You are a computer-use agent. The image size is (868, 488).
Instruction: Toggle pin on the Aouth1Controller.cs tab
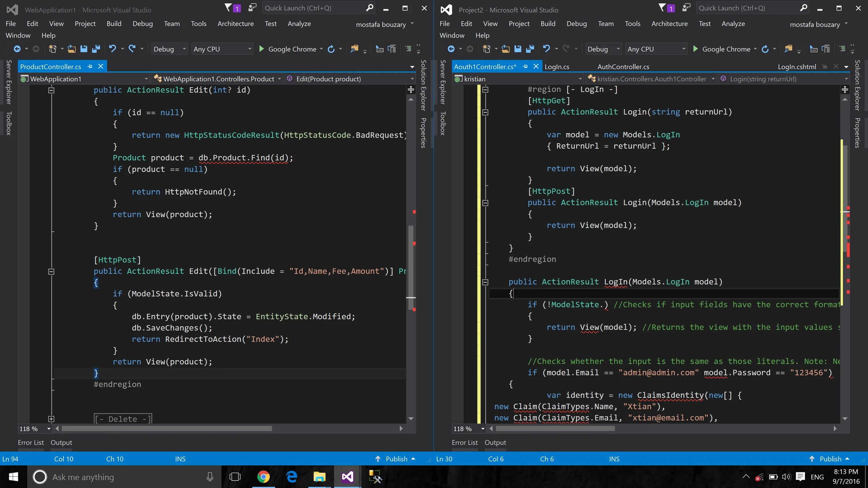click(x=525, y=67)
